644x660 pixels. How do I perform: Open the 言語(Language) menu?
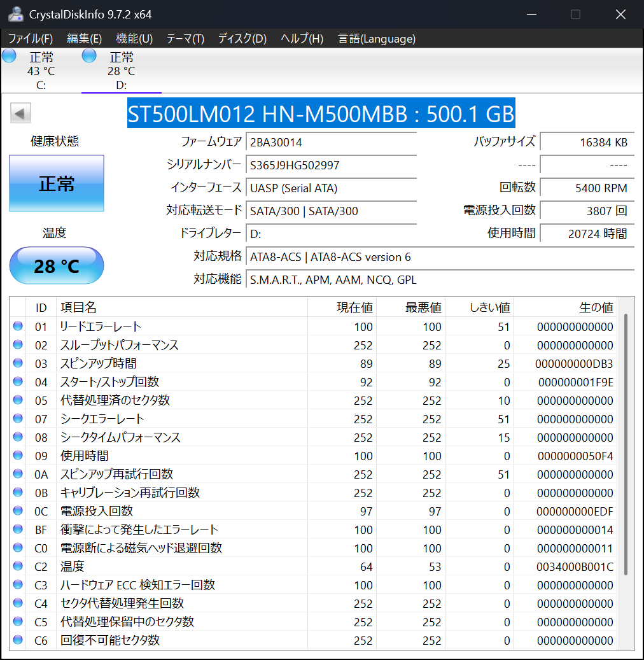coord(377,38)
